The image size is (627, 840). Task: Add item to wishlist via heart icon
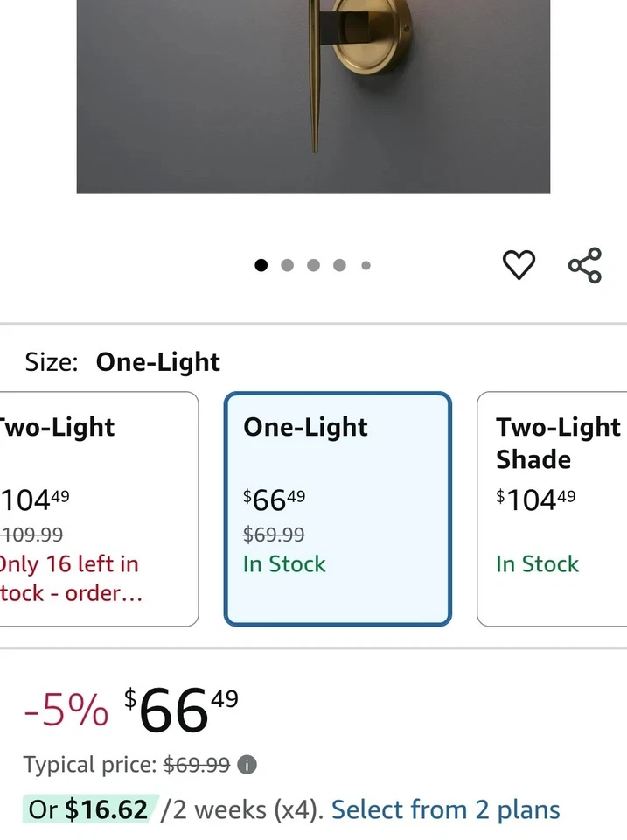[519, 265]
